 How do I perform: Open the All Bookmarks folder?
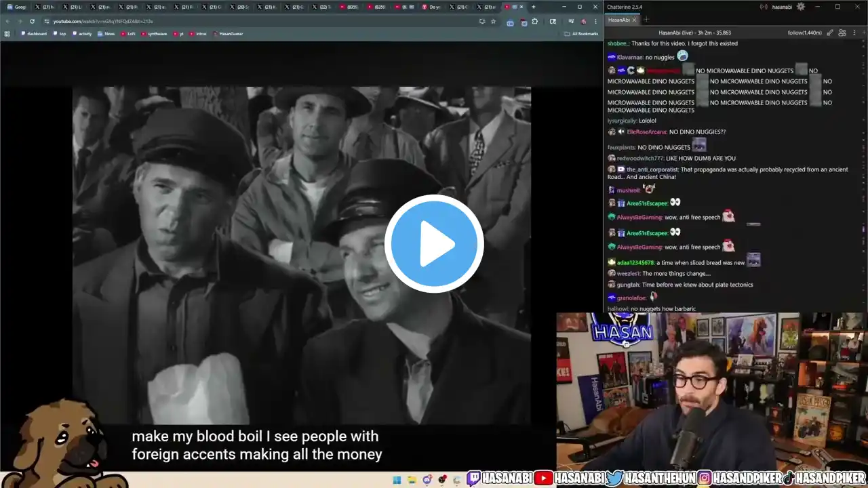pos(581,33)
